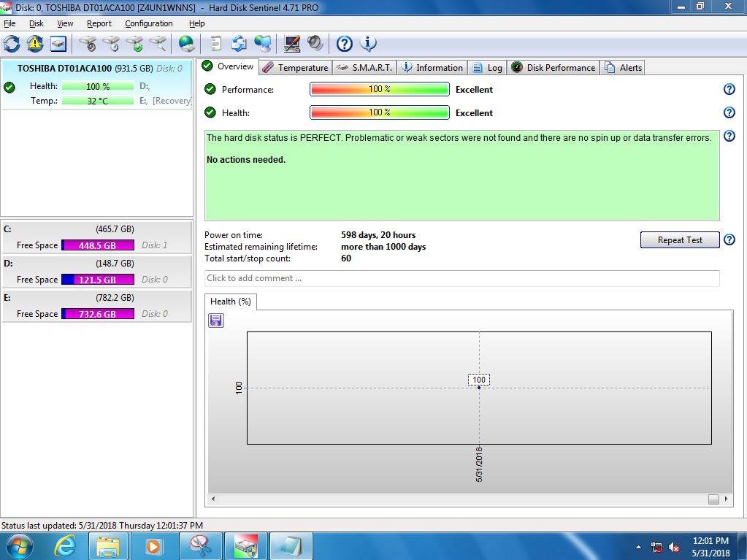Click the 'Click to add comment' field
The image size is (747, 560).
pos(461,278)
